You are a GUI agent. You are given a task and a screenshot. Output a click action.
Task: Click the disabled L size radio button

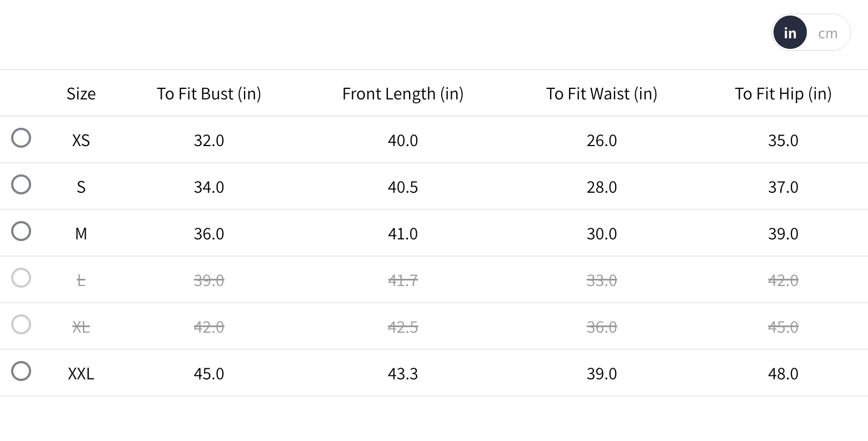(x=21, y=278)
